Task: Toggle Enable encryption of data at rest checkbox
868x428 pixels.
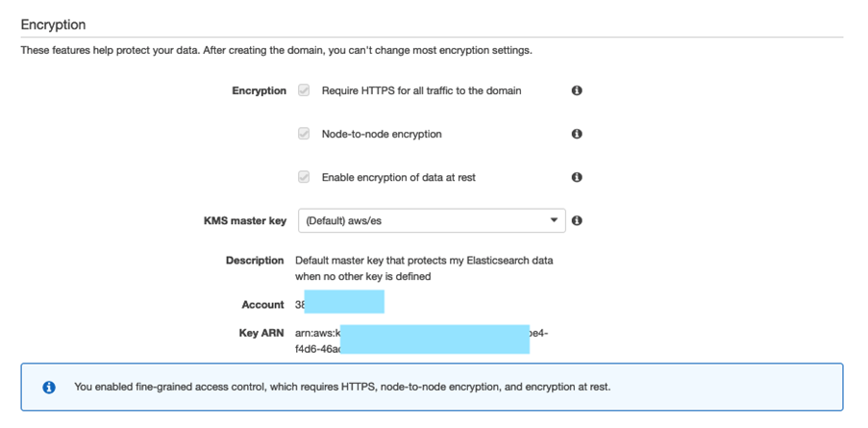Action: tap(304, 177)
